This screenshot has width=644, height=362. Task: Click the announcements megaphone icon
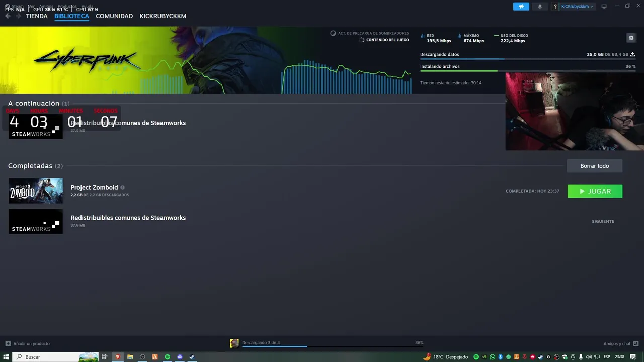tap(521, 6)
